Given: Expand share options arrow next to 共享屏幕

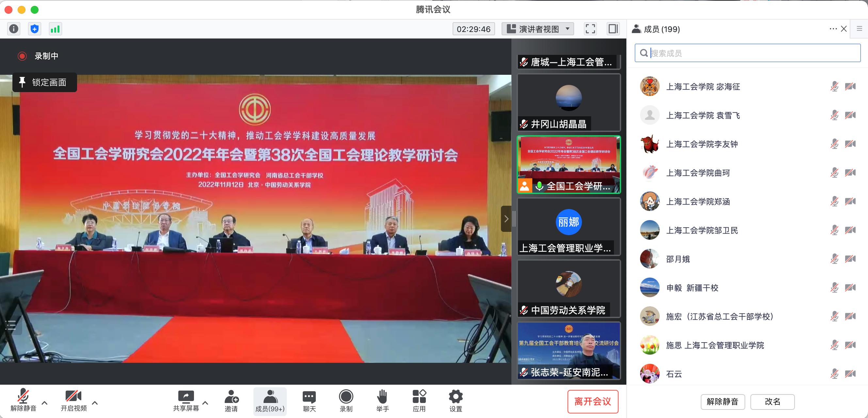Looking at the screenshot, I should point(205,403).
